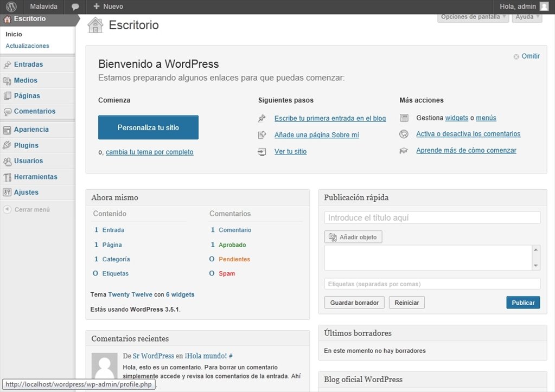Select Actualizaciones in the sidebar submenu
The image size is (555, 392).
(27, 46)
